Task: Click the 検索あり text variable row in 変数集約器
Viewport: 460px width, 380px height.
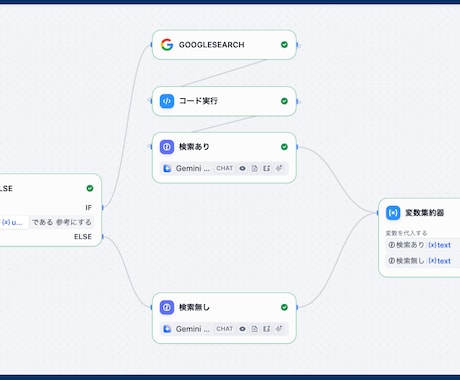Action: tap(423, 245)
